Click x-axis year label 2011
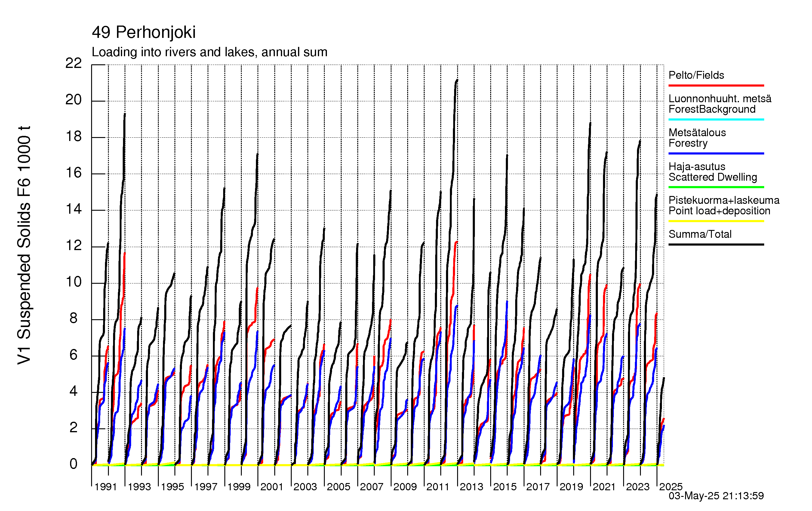Screen dimensions: 812x511 438,487
